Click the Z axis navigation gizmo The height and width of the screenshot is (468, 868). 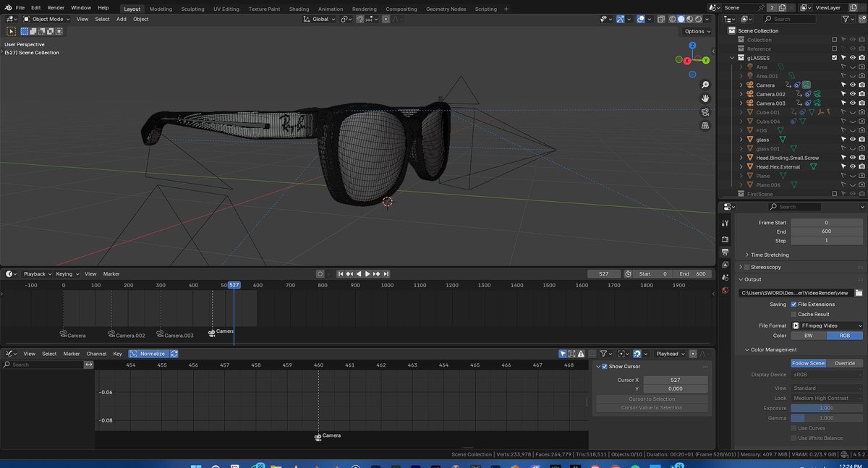tap(692, 46)
